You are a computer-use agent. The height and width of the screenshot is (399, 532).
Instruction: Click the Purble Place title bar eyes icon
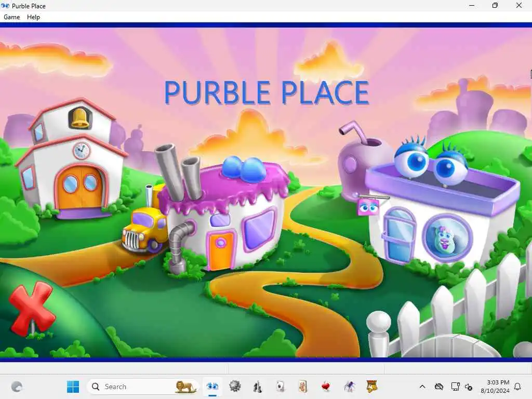pyautogui.click(x=5, y=6)
